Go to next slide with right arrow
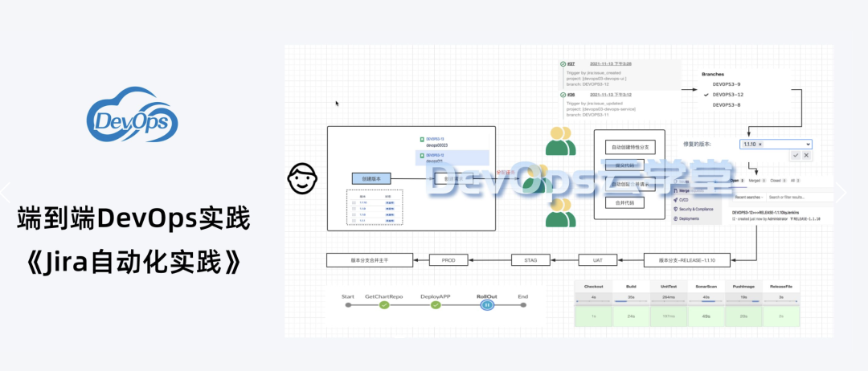Image resolution: width=868 pixels, height=371 pixels. (841, 193)
